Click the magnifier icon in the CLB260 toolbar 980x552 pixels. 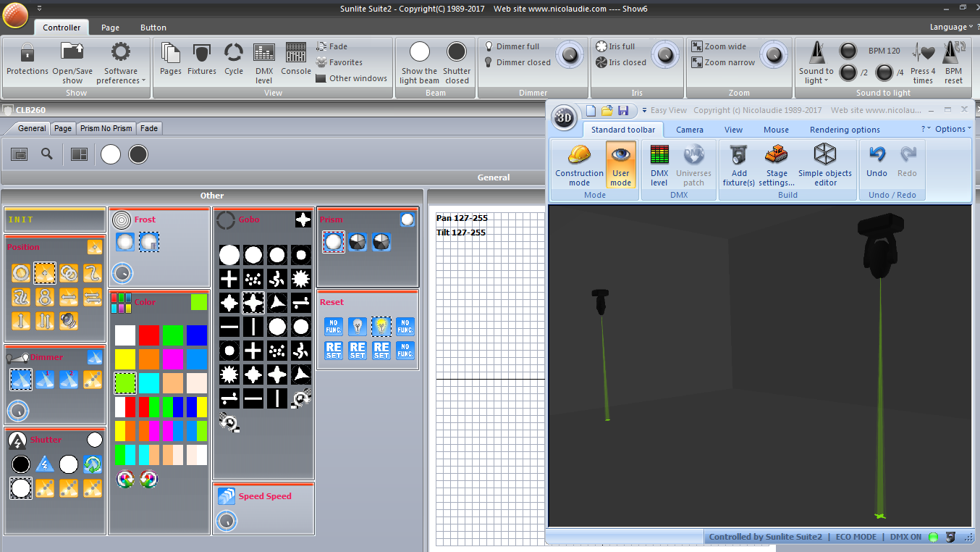pyautogui.click(x=46, y=154)
